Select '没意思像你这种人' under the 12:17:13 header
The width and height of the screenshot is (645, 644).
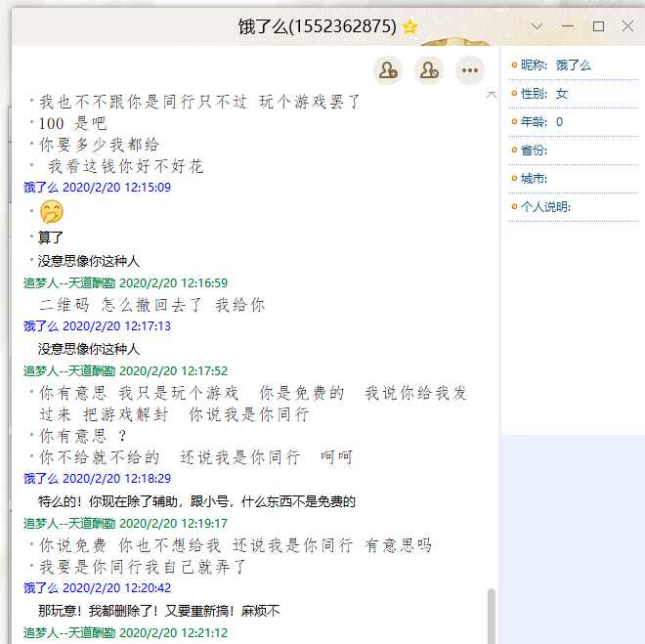pyautogui.click(x=89, y=349)
